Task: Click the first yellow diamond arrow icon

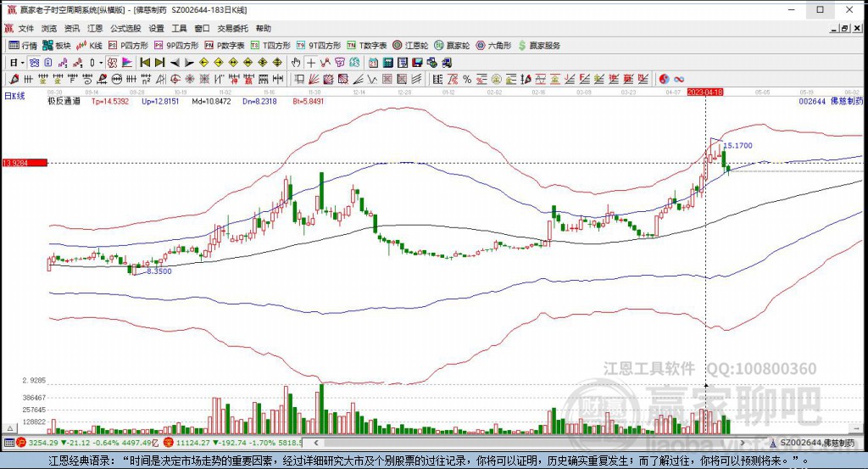Action: (x=203, y=63)
